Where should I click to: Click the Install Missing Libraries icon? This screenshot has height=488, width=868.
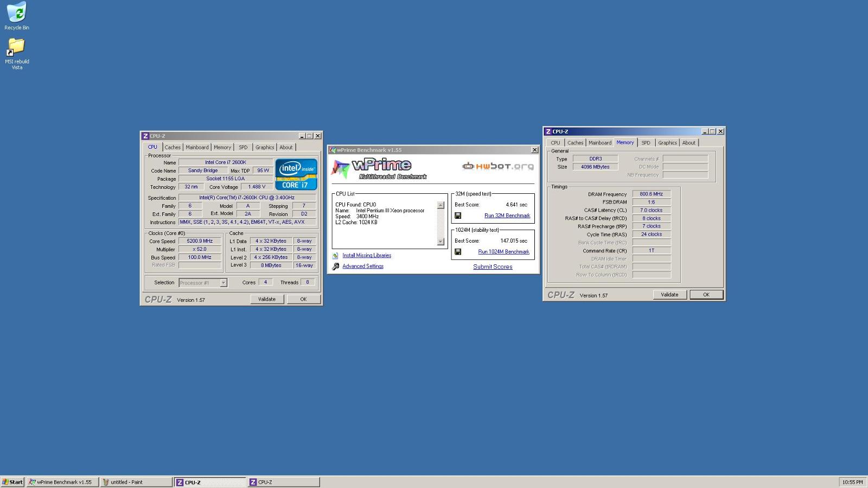[335, 256]
